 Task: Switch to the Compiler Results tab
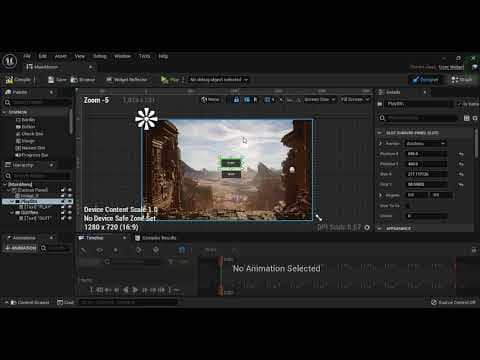pyautogui.click(x=156, y=238)
